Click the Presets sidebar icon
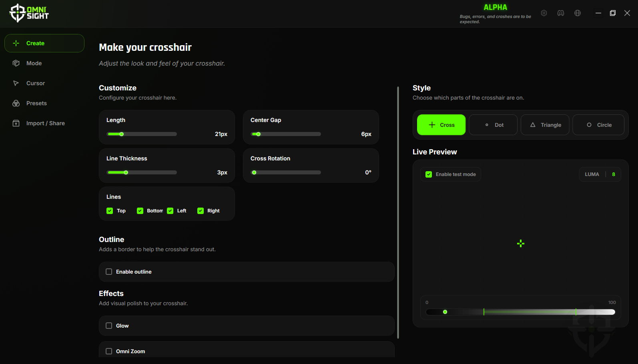The width and height of the screenshot is (638, 364). click(x=16, y=103)
